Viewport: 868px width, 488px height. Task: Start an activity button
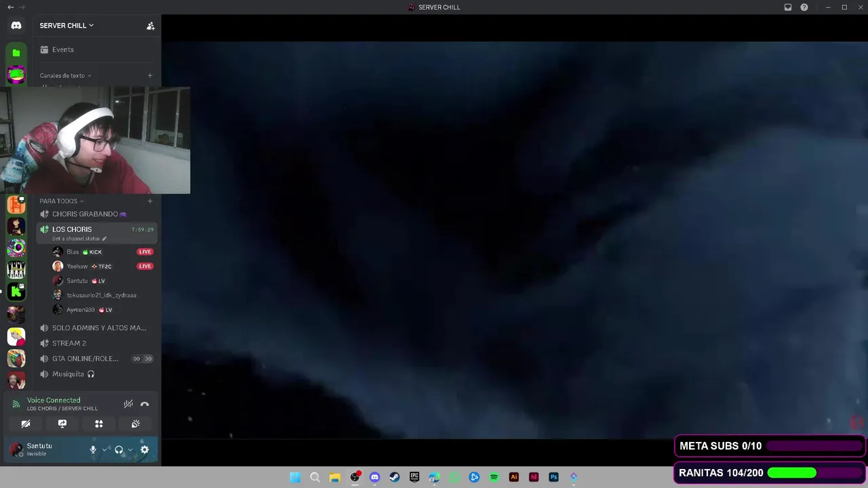pyautogui.click(x=99, y=424)
